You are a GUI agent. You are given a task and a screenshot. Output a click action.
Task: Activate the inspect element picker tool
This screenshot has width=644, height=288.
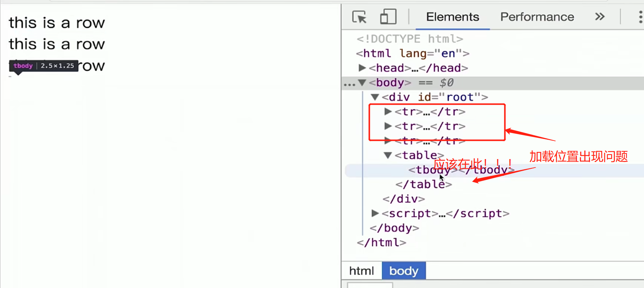[x=359, y=17]
